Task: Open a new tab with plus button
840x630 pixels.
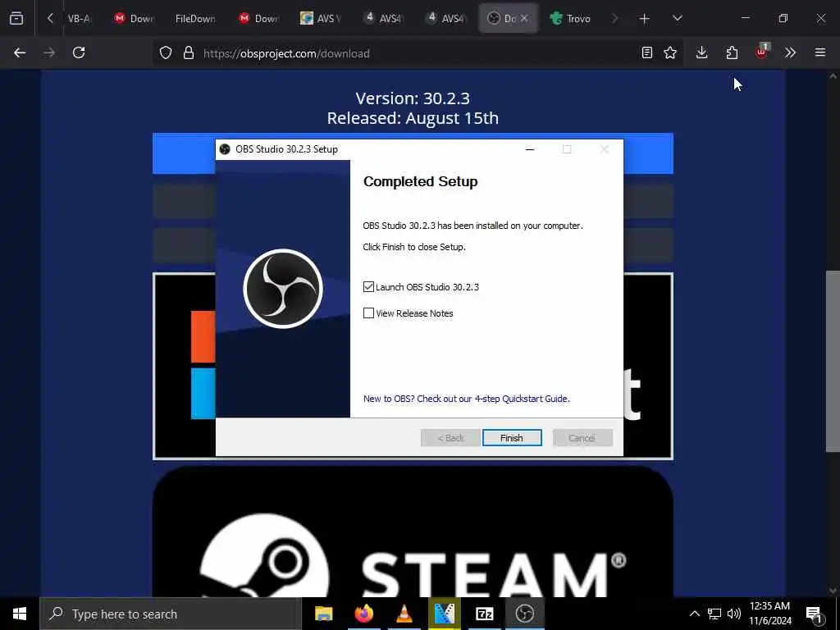Action: [645, 18]
